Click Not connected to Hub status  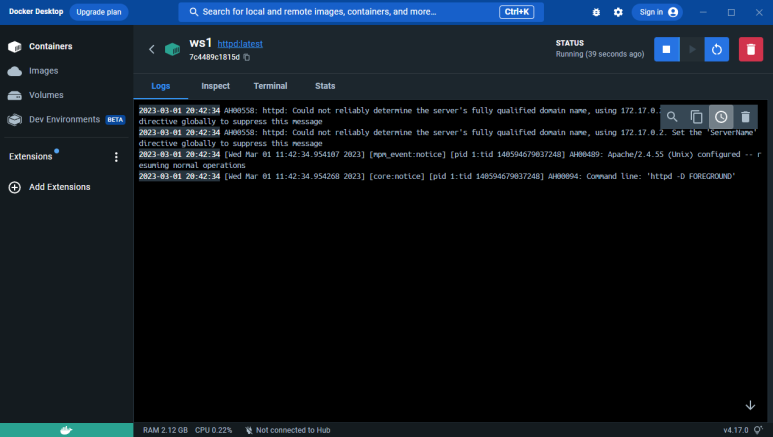click(x=288, y=430)
